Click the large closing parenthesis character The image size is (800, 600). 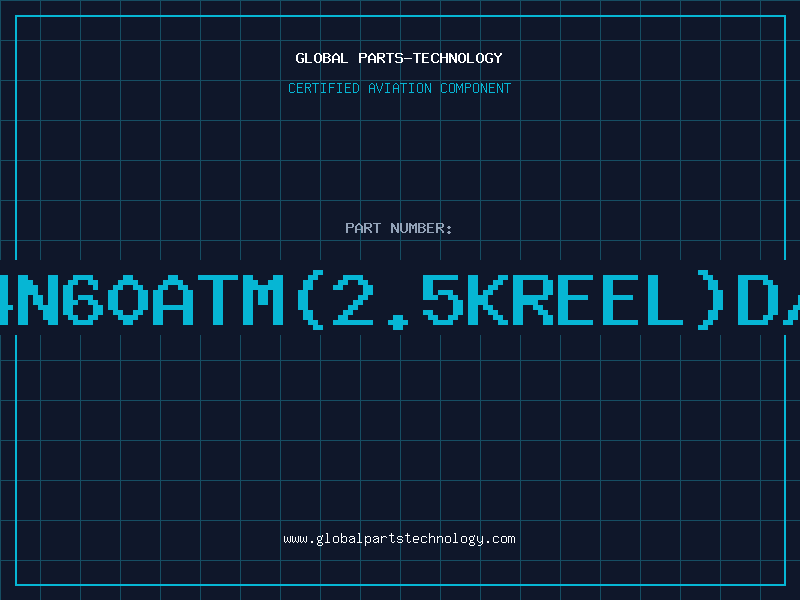coord(711,299)
